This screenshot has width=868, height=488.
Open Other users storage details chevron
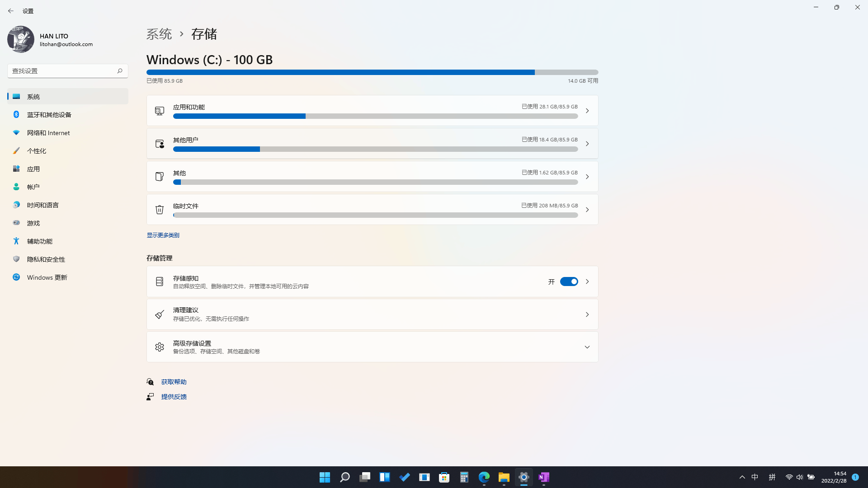tap(587, 144)
